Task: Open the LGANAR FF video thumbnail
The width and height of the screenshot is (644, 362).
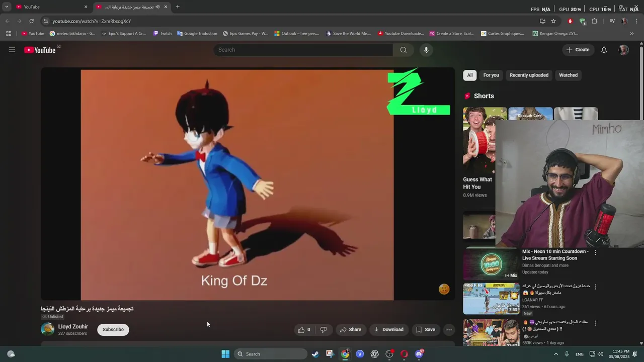Action: point(491,299)
